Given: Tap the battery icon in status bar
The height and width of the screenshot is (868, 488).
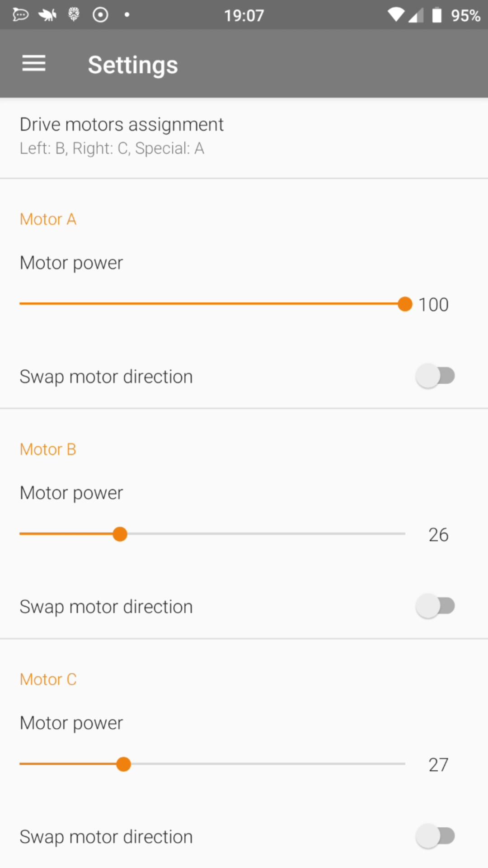Looking at the screenshot, I should coord(436,15).
